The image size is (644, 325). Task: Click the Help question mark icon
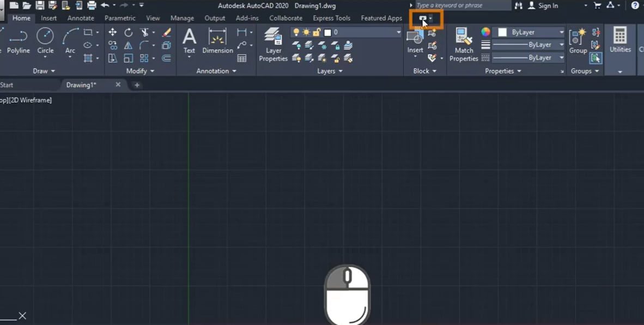tap(635, 5)
